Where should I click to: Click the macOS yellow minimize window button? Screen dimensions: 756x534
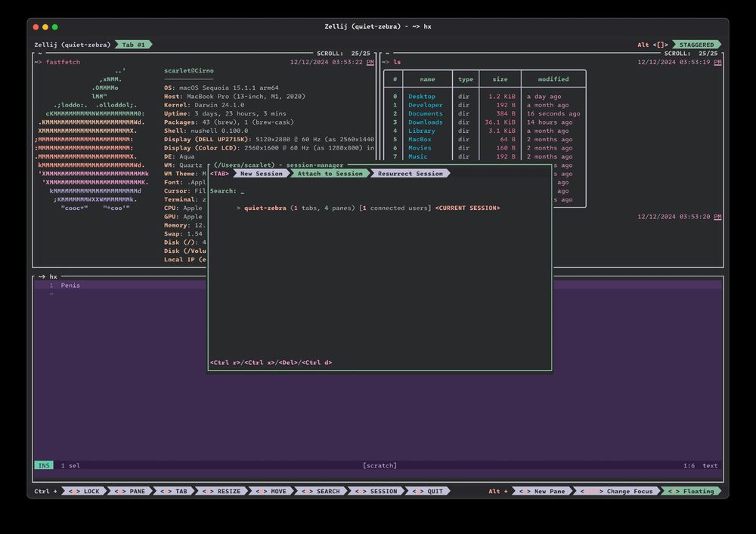45,27
